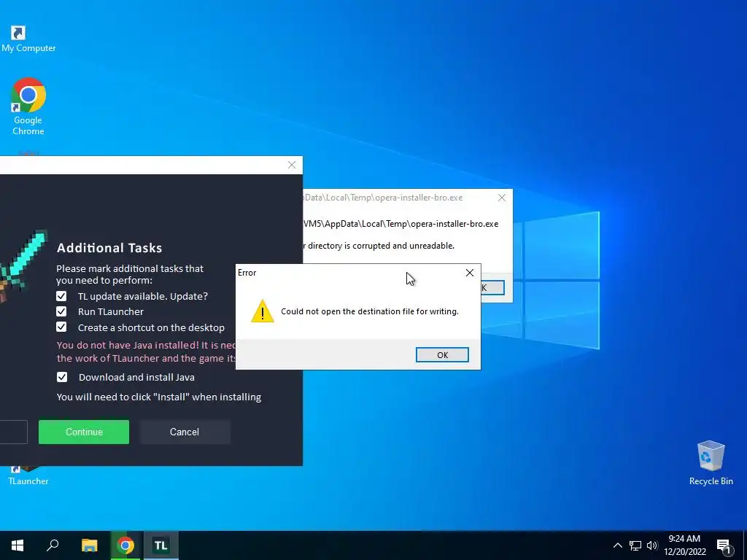
Task: Switch to TLauncher installer in taskbar
Action: click(160, 545)
